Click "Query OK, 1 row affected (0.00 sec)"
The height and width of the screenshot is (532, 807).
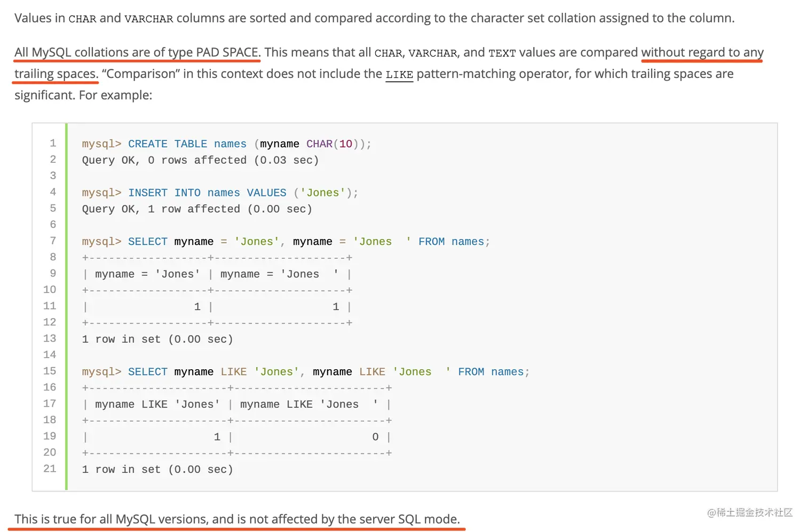click(197, 209)
